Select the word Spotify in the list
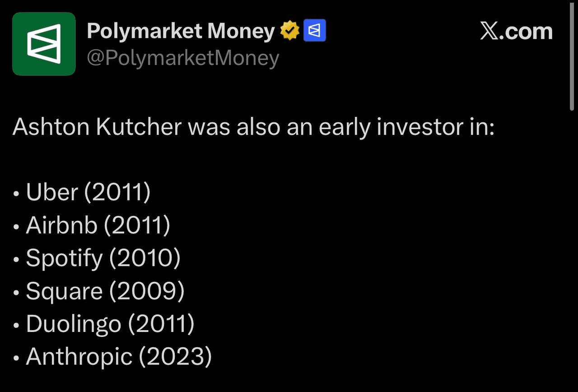 click(x=64, y=258)
